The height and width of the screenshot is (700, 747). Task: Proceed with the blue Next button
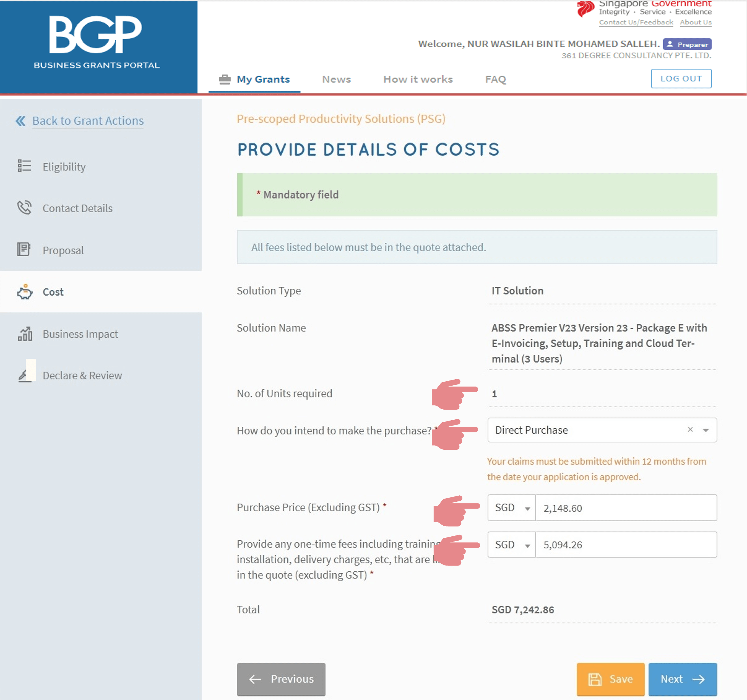click(682, 679)
